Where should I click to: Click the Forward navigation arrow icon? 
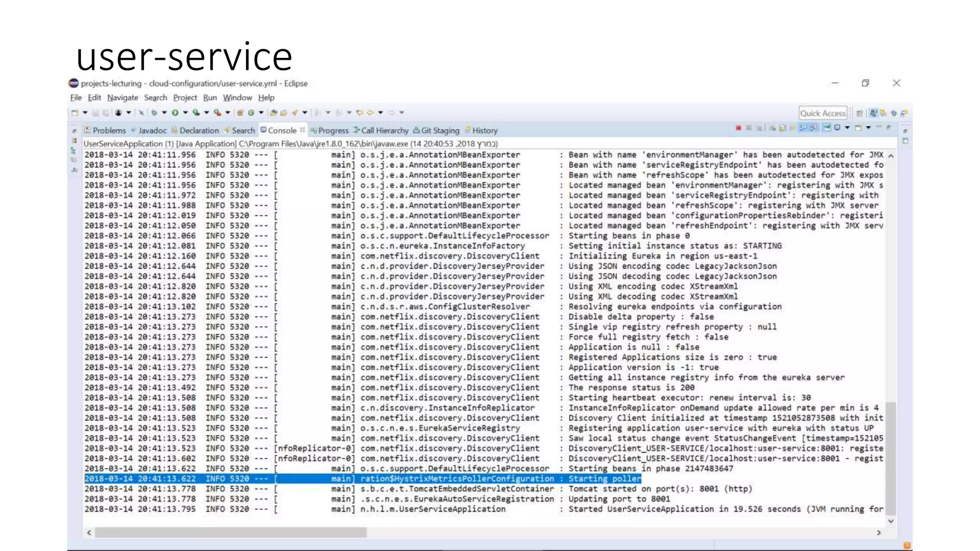391,112
